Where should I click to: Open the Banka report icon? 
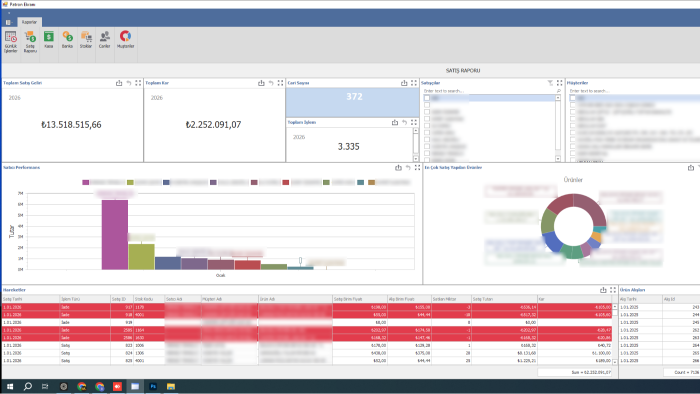pos(67,39)
